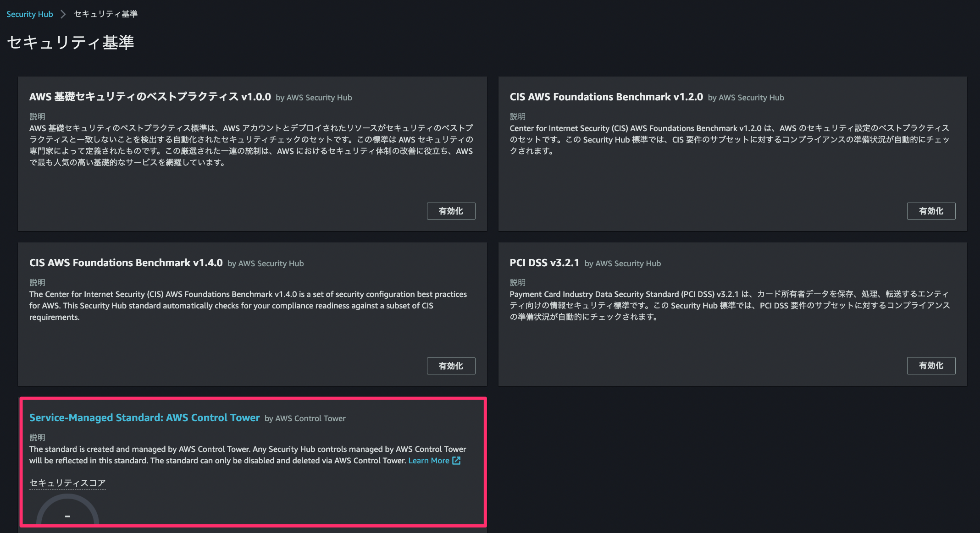Screen dimensions: 980x533
Task: Click 'by AWS Control Tower' author text
Action: point(305,418)
